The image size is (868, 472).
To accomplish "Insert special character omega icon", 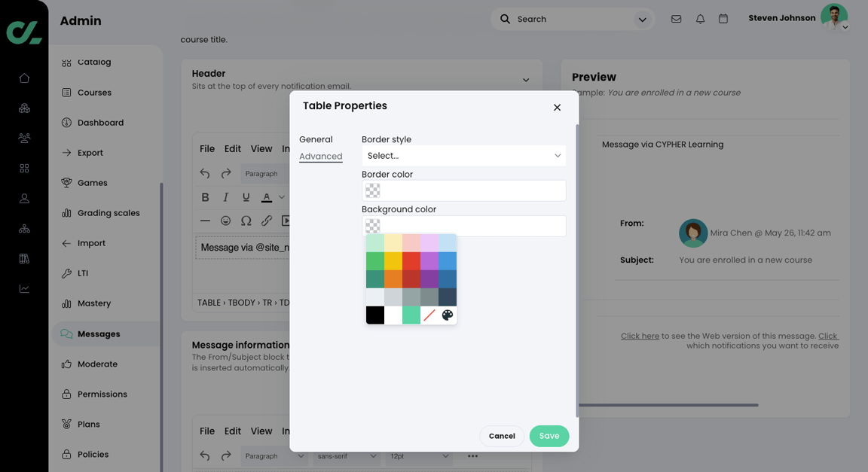I will pyautogui.click(x=246, y=221).
